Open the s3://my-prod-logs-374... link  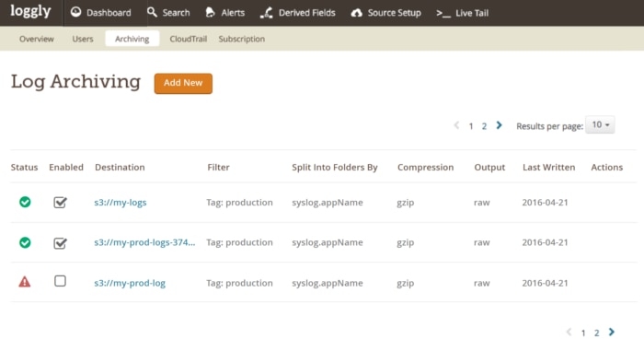pyautogui.click(x=144, y=242)
